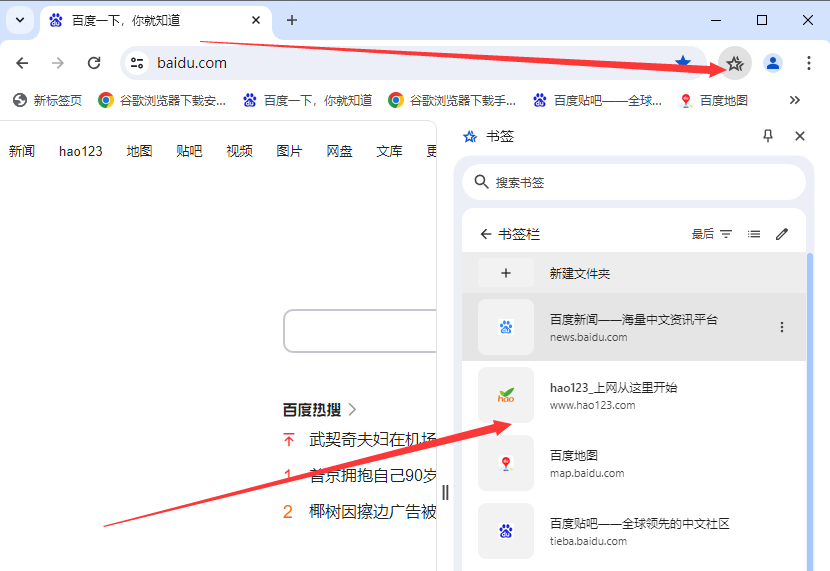Screen dimensions: 830x571
Task: Open 百度地图 bookmark in bookmarks bar
Action: [714, 100]
